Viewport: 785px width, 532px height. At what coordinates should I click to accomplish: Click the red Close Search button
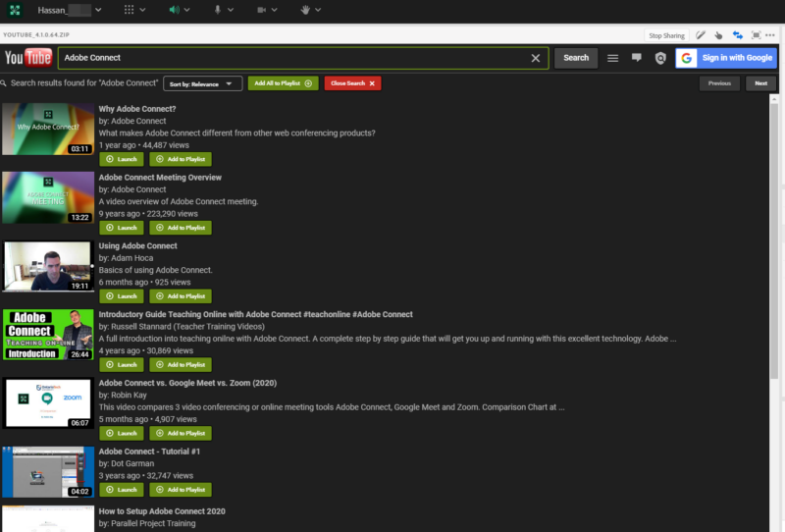pos(352,83)
